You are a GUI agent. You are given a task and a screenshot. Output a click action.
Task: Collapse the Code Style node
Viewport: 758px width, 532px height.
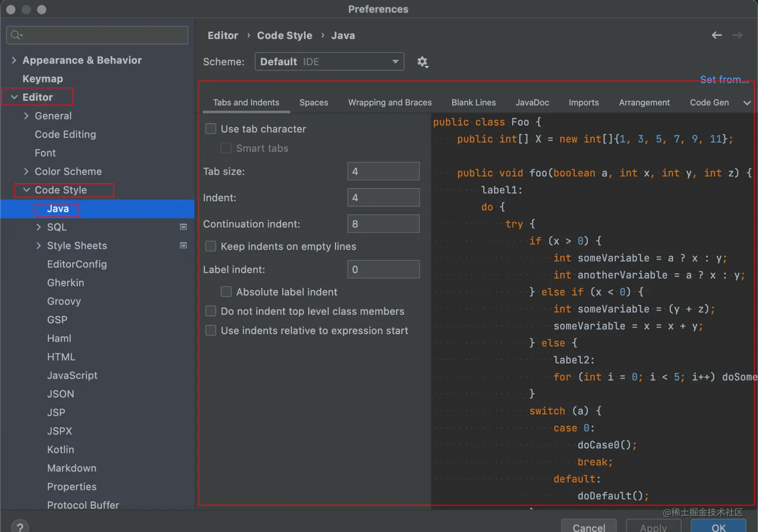(x=26, y=190)
